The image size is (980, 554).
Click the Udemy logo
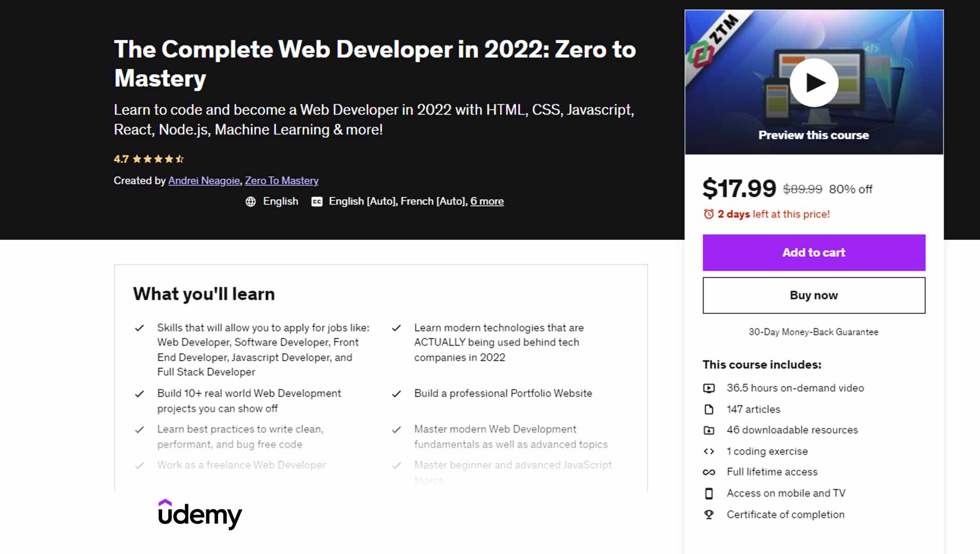pos(200,514)
